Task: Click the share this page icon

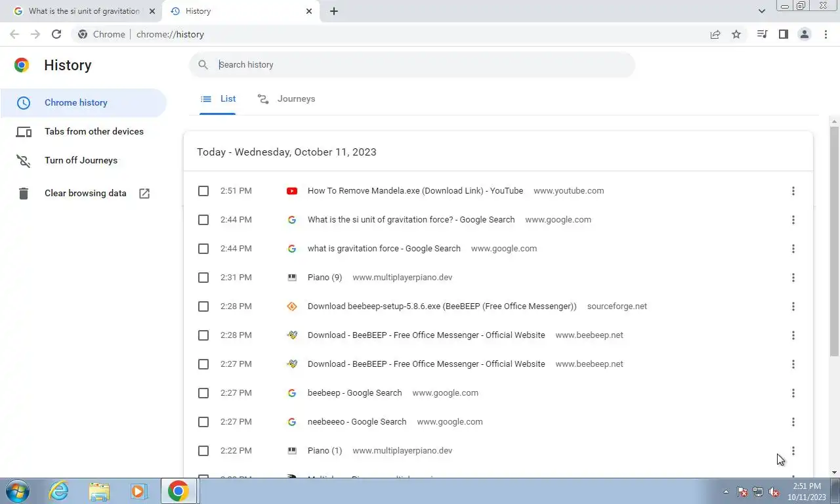Action: [x=715, y=34]
